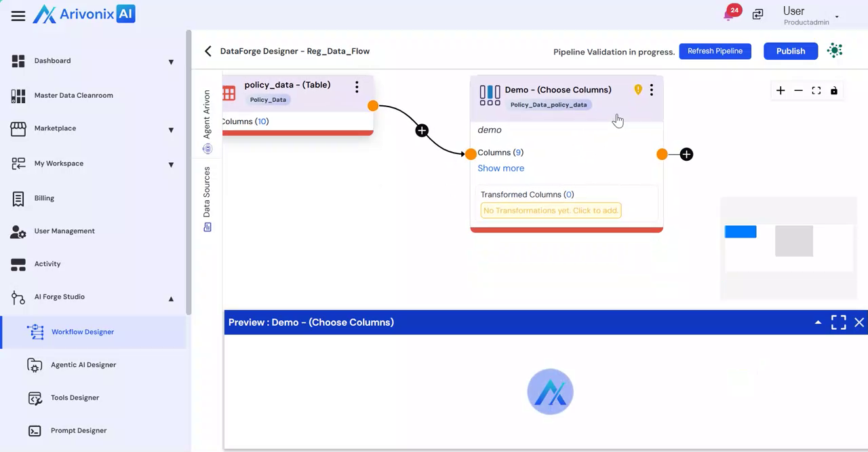Click the minimap blue viewport rectangle

coord(741,232)
